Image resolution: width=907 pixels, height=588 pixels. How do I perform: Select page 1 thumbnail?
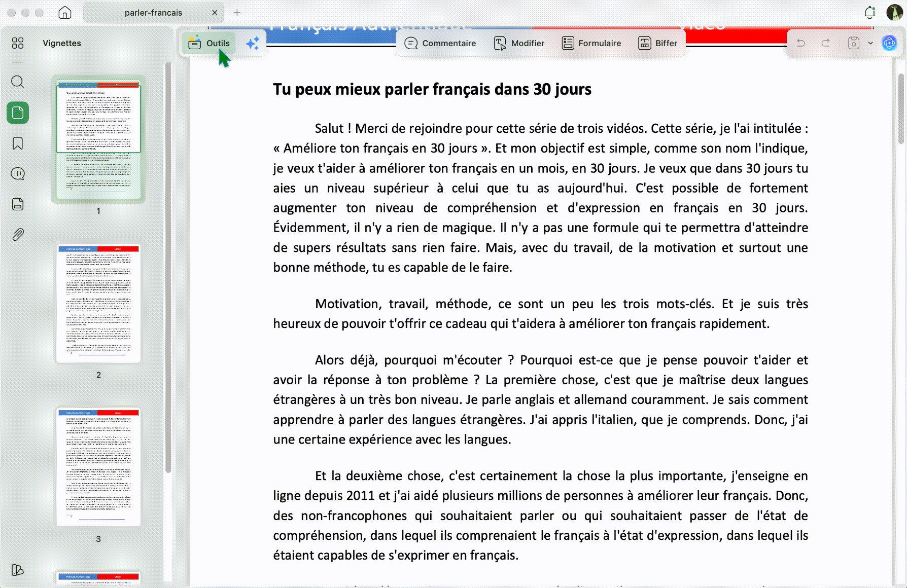click(x=98, y=140)
